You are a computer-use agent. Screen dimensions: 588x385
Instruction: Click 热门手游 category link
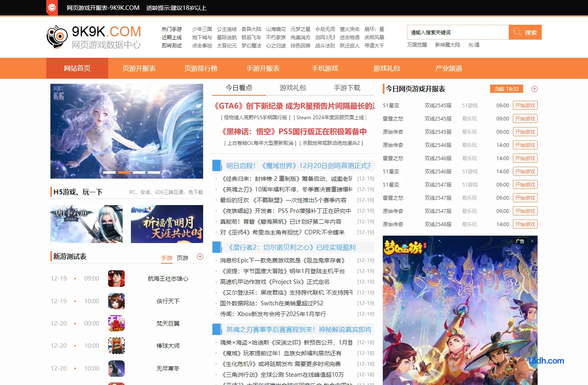172,29
